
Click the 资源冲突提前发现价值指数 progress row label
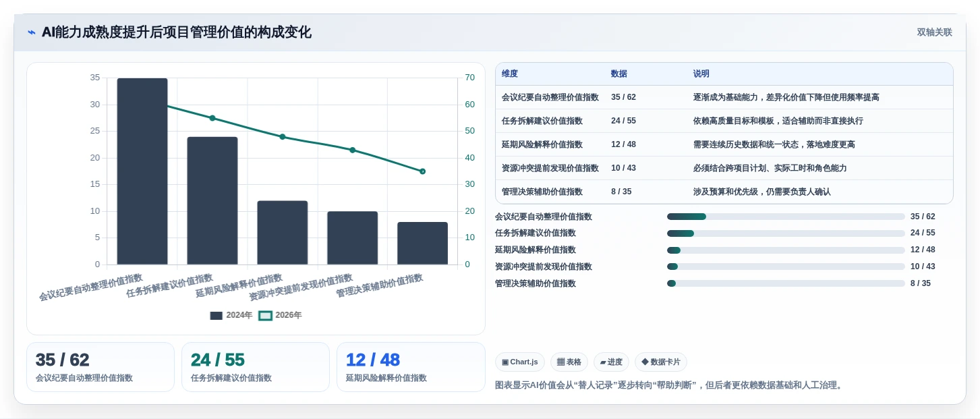pos(544,267)
